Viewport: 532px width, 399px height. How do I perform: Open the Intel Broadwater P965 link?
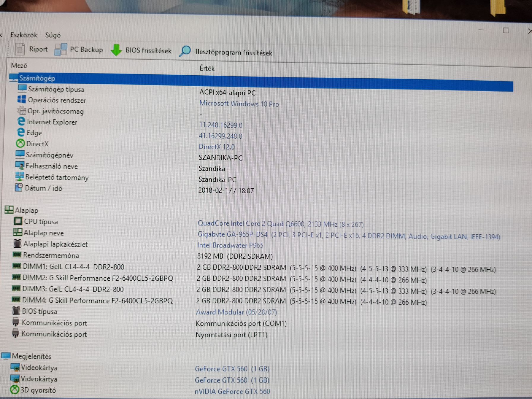[230, 245]
